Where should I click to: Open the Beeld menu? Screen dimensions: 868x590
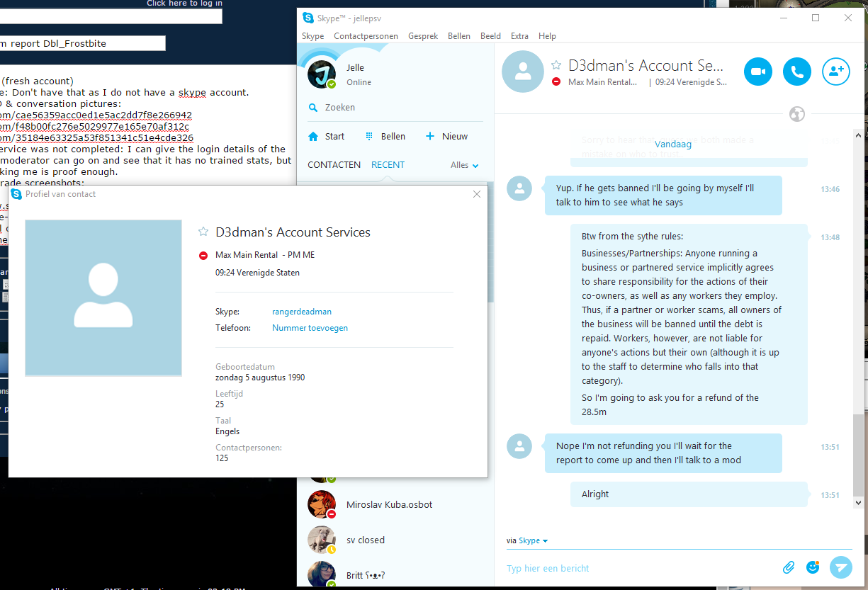click(x=490, y=36)
